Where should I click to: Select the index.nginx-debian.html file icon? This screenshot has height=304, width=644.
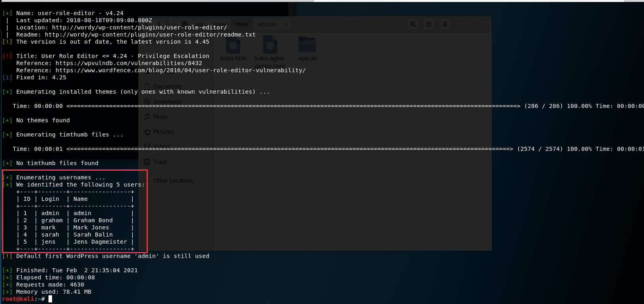pos(270,45)
